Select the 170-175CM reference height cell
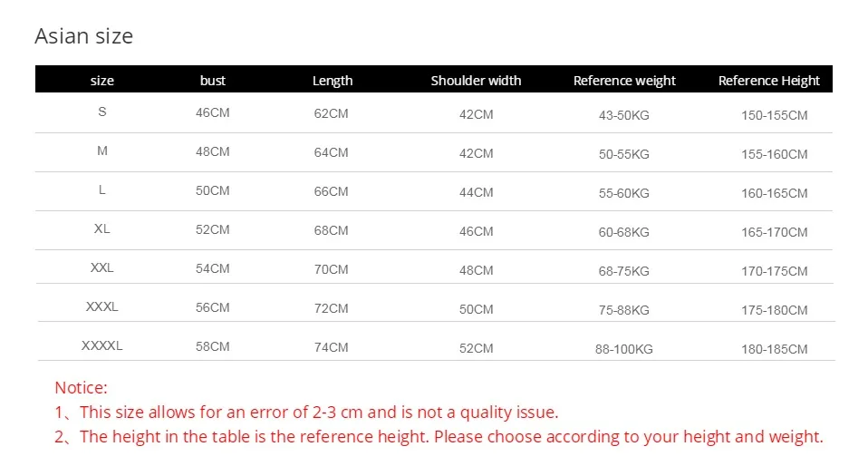 775,271
